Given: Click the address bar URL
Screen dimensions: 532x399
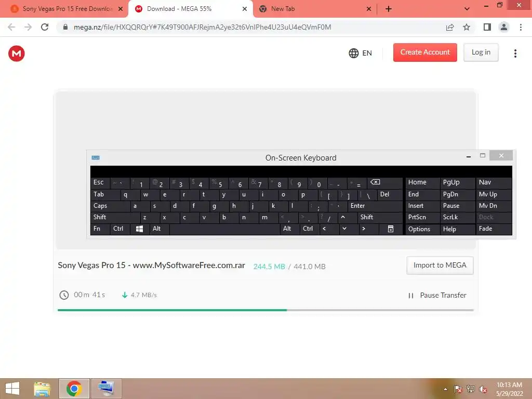Looking at the screenshot, I should [202, 27].
